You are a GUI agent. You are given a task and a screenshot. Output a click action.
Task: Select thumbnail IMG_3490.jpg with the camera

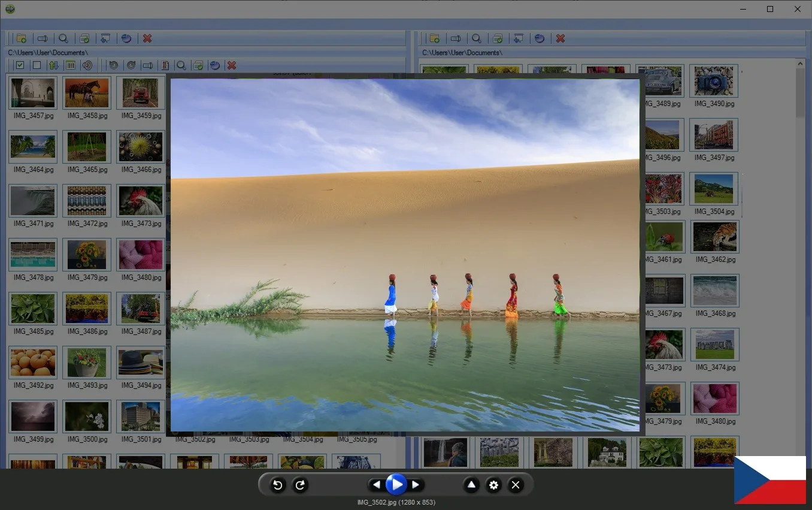coord(714,82)
